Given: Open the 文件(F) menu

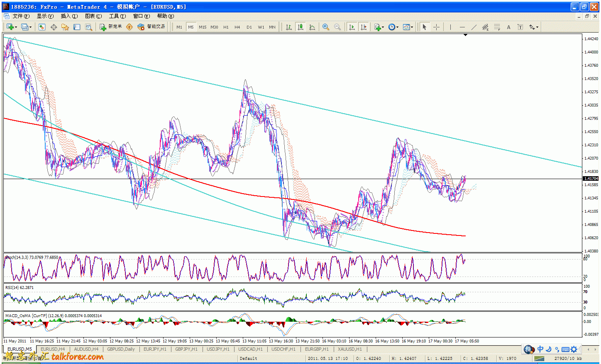Looking at the screenshot, I should click(x=21, y=16).
